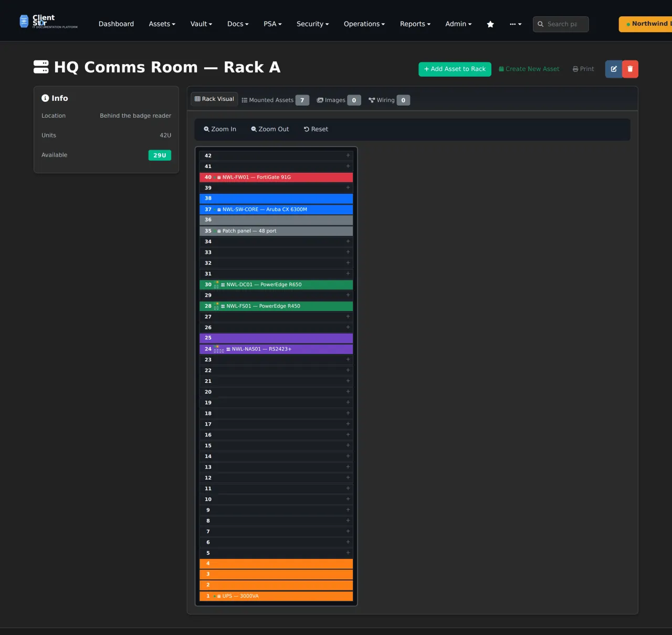Image resolution: width=672 pixels, height=635 pixels.
Task: Click the plus icon on rack unit 29
Action: click(348, 295)
